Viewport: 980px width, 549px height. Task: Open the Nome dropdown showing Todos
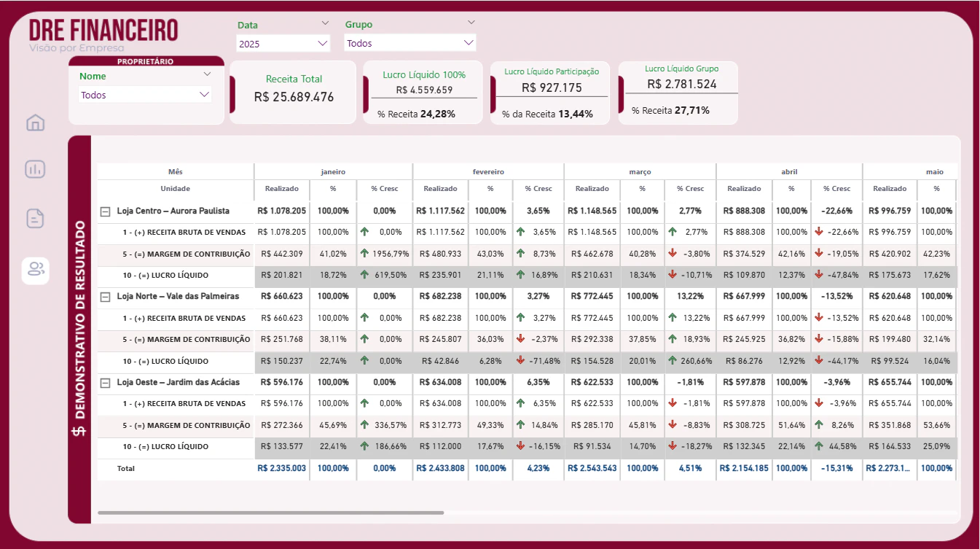coord(145,95)
